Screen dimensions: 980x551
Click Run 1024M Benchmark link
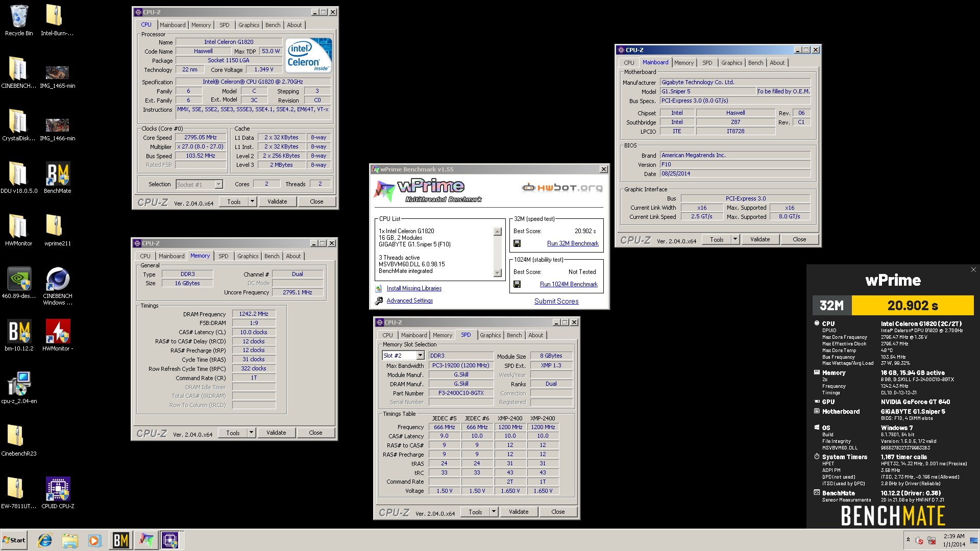click(x=569, y=284)
